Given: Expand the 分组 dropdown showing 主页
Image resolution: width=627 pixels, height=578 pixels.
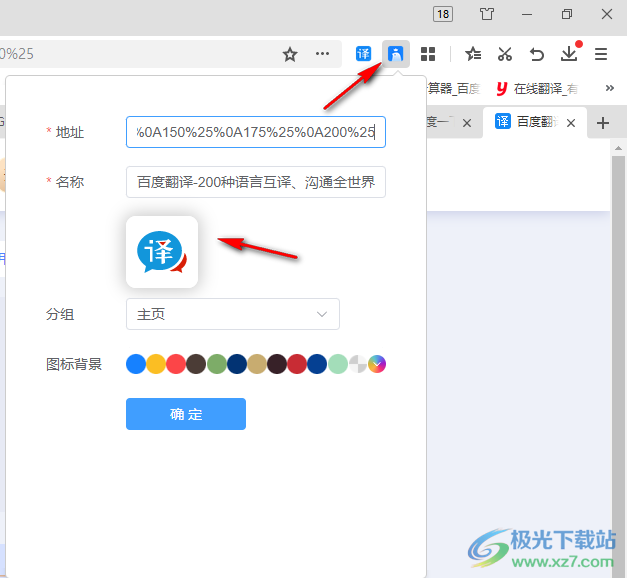Looking at the screenshot, I should tap(233, 314).
